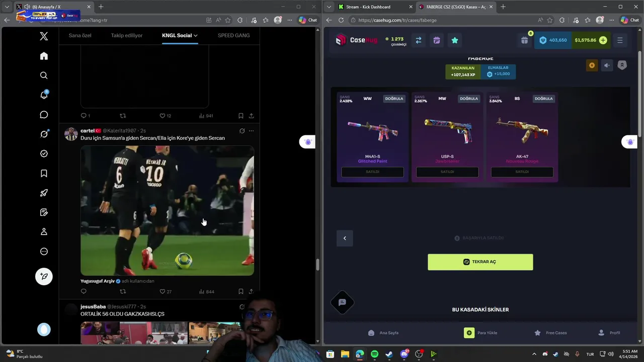Add funds with green plus button
This screenshot has width=644, height=362.
[x=603, y=40]
